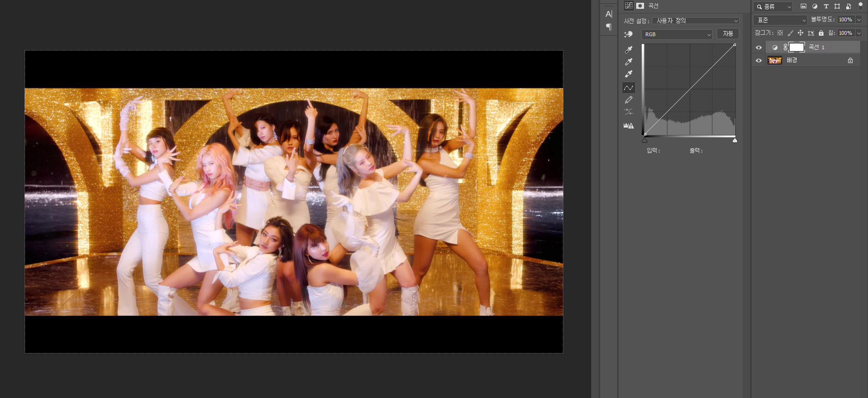Viewport: 868px width, 398px height.
Task: Lock image pixels brush icon
Action: [x=790, y=33]
